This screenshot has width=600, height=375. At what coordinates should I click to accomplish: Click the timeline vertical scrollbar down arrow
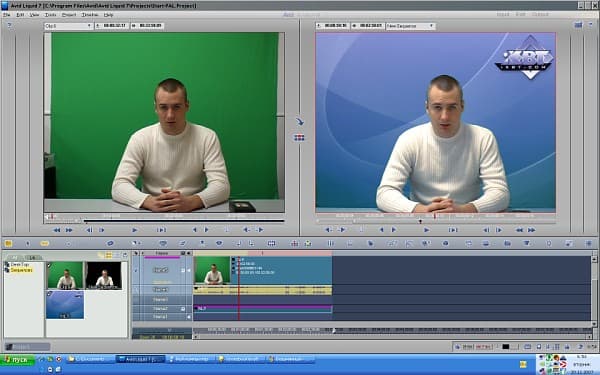click(594, 323)
